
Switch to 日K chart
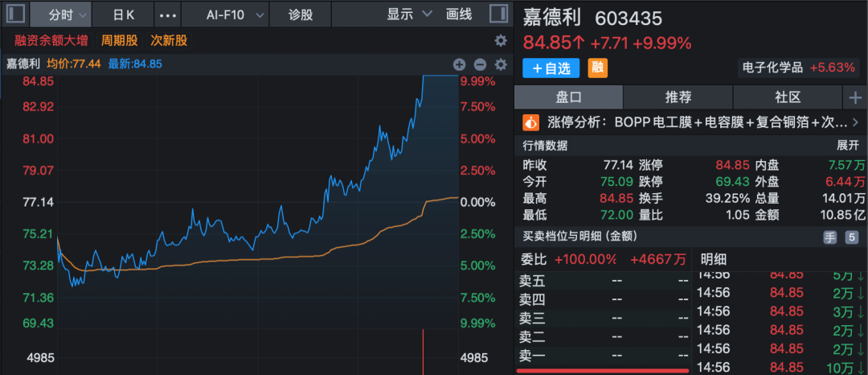pos(124,14)
